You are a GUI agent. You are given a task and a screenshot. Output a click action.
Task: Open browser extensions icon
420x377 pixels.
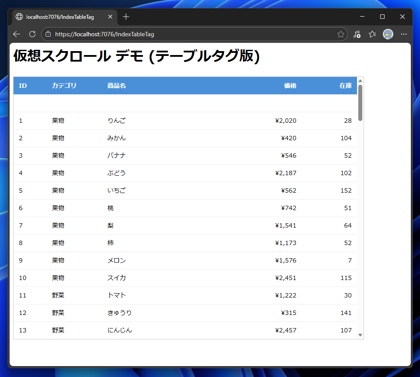(x=357, y=34)
